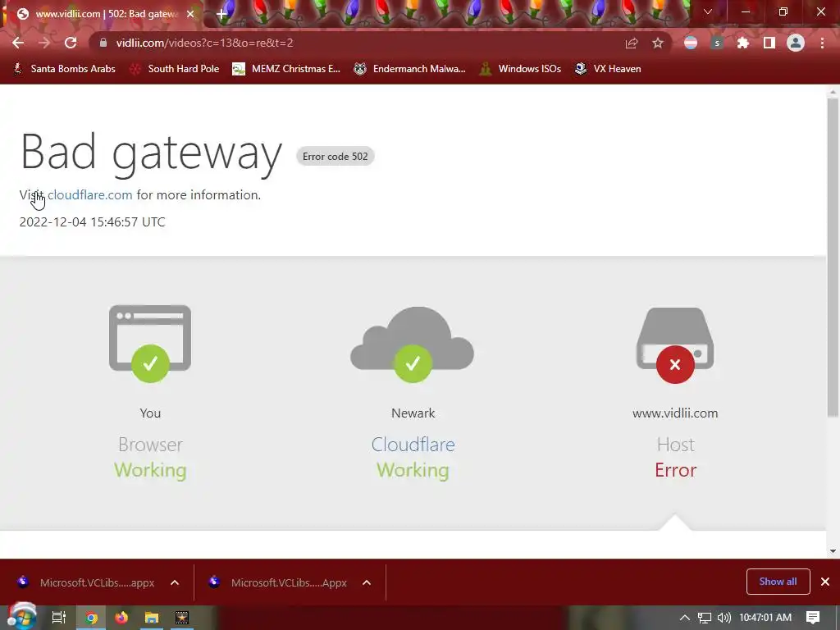Click the Cloudflare cloud status icon
This screenshot has height=630, width=840.
click(413, 345)
